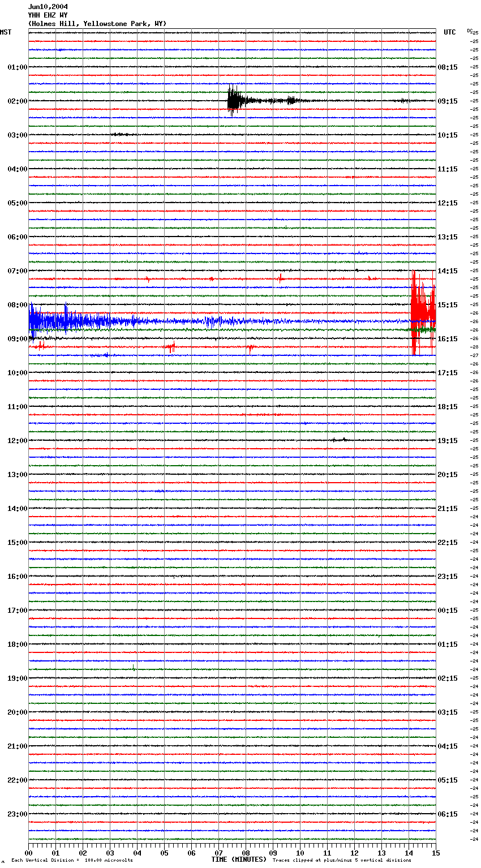
Task: Click the 09:15 UTC time label
Action: point(448,101)
